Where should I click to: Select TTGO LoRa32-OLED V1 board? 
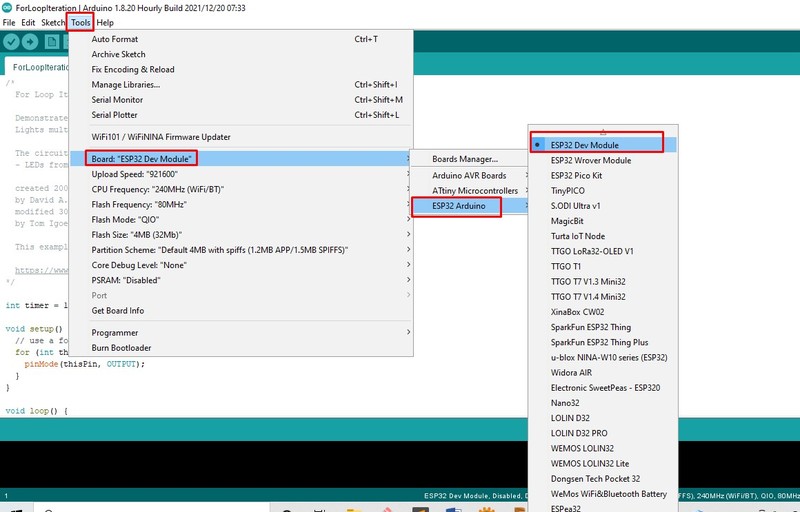(x=603, y=251)
